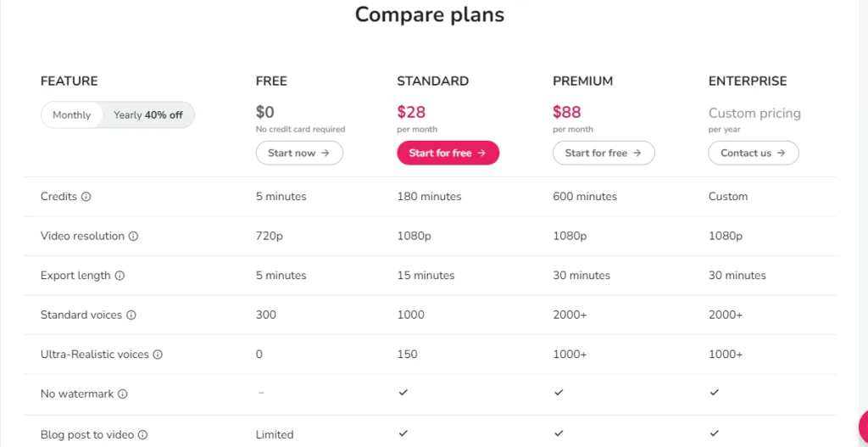This screenshot has width=868, height=447.
Task: Select Yearly 40% off billing
Action: click(x=148, y=115)
